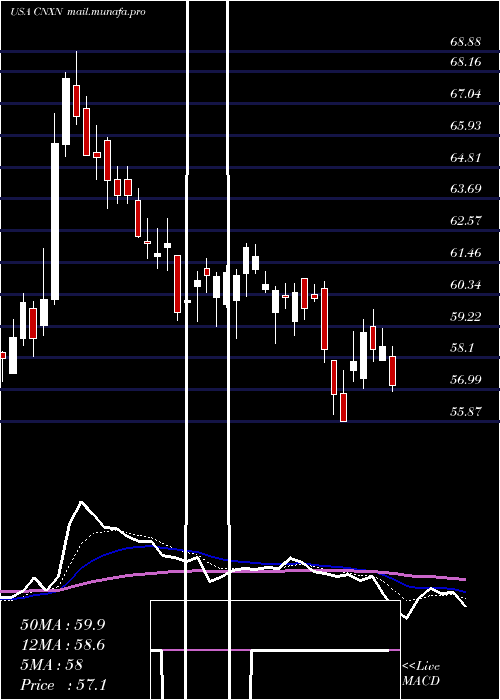Viewport: 500px width, 700px height.
Task: Click the 55.87 price label
Action: (466, 412)
